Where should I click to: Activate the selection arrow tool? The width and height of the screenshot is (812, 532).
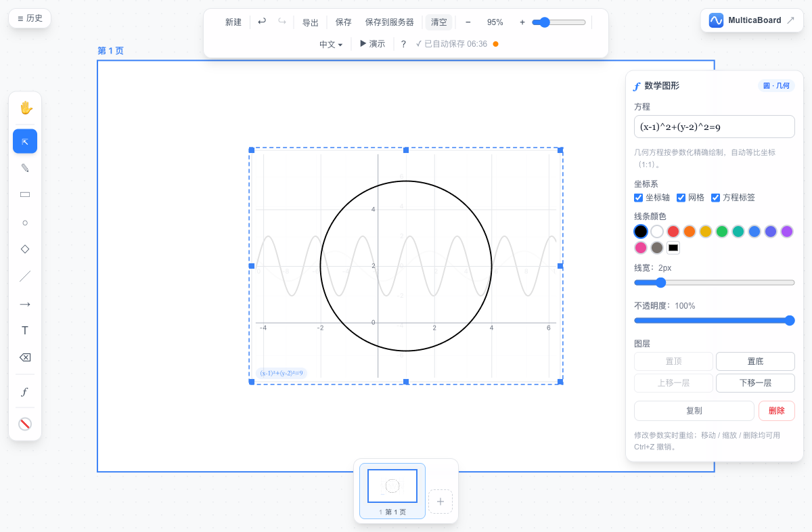25,141
